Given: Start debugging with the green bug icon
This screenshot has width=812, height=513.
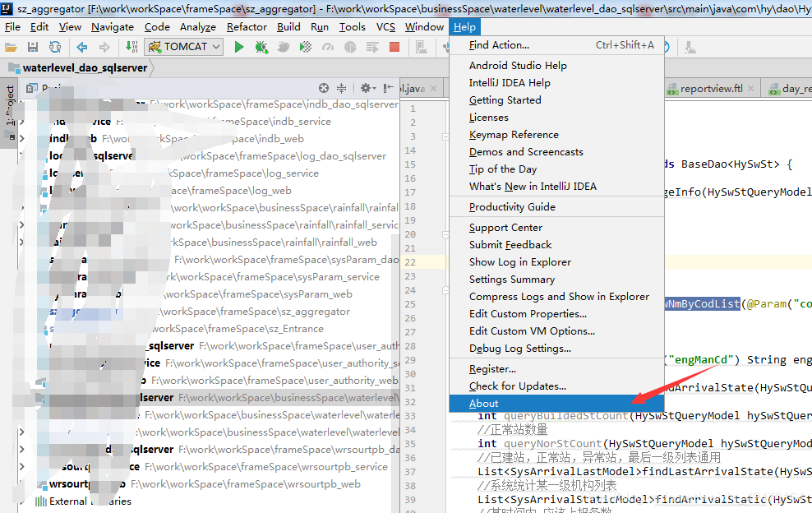Looking at the screenshot, I should point(261,47).
